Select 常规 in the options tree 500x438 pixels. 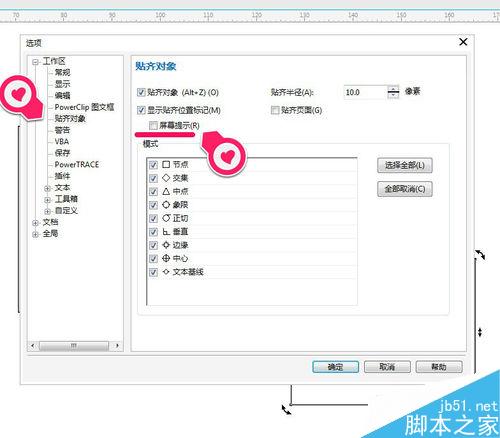[x=62, y=72]
